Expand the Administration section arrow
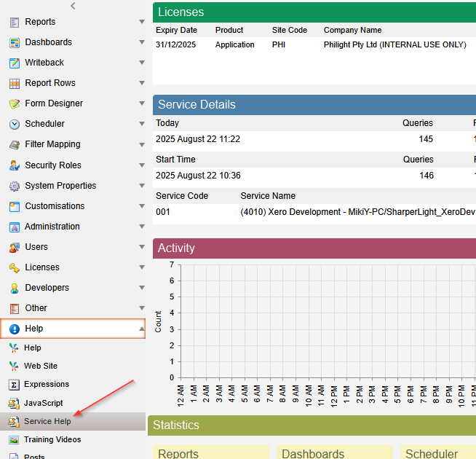Viewport: 476px width, 459px height. tap(142, 227)
